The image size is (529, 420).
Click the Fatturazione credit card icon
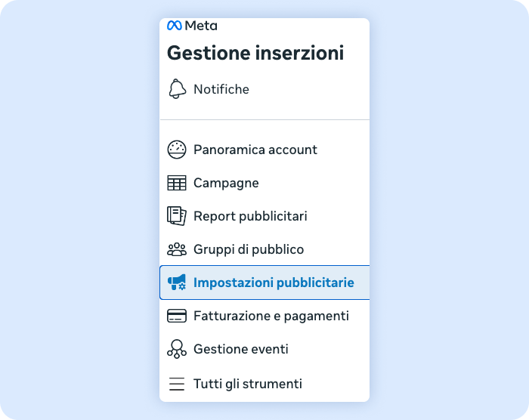[177, 316]
